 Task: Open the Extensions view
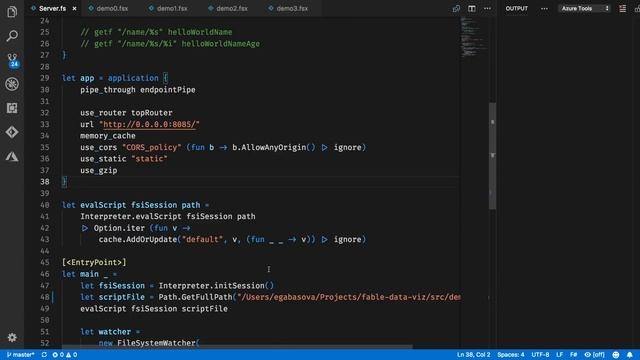(x=12, y=108)
